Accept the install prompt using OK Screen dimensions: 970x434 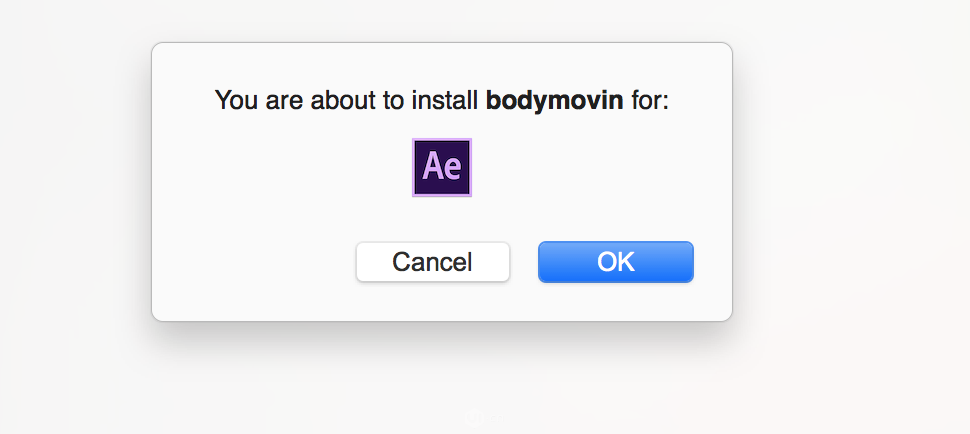click(615, 262)
